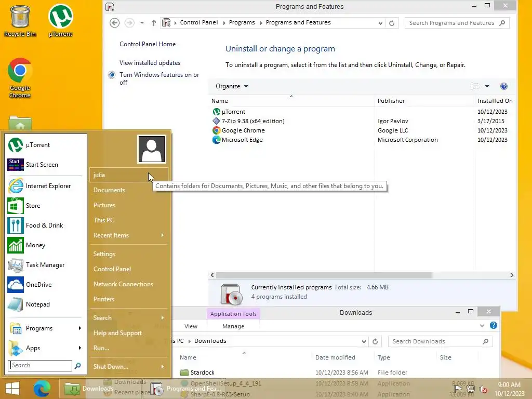532x399 pixels.
Task: Launch Internet Explorer from the start menu
Action: click(x=46, y=186)
